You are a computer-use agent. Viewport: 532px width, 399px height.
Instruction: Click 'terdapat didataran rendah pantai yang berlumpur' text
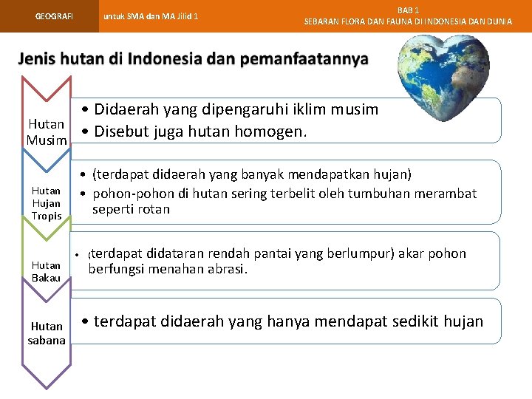241,253
